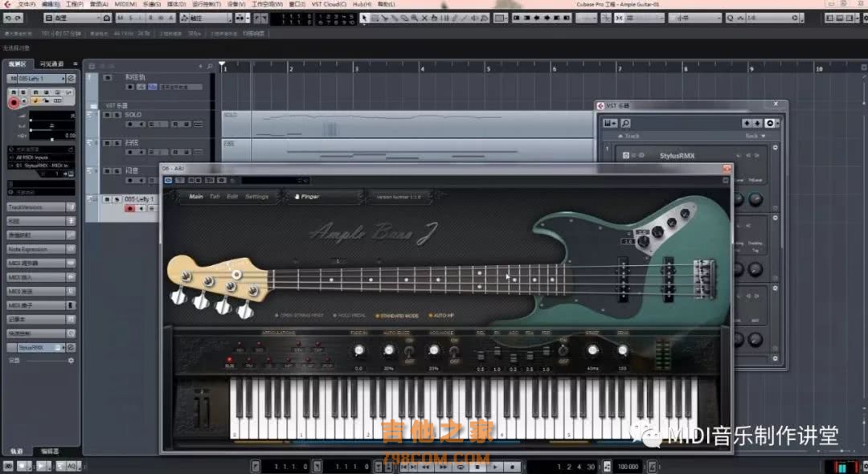Click the Undo arrow in toolbar
The image size is (868, 474).
pyautogui.click(x=8, y=18)
